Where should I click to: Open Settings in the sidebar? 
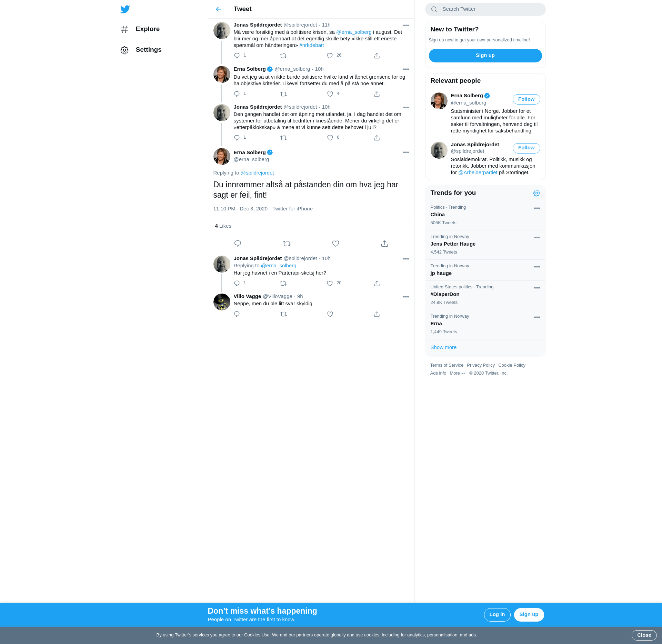point(141,50)
